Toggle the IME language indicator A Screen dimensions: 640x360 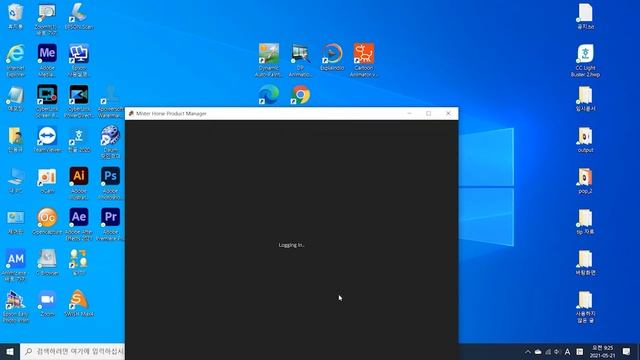coord(567,352)
